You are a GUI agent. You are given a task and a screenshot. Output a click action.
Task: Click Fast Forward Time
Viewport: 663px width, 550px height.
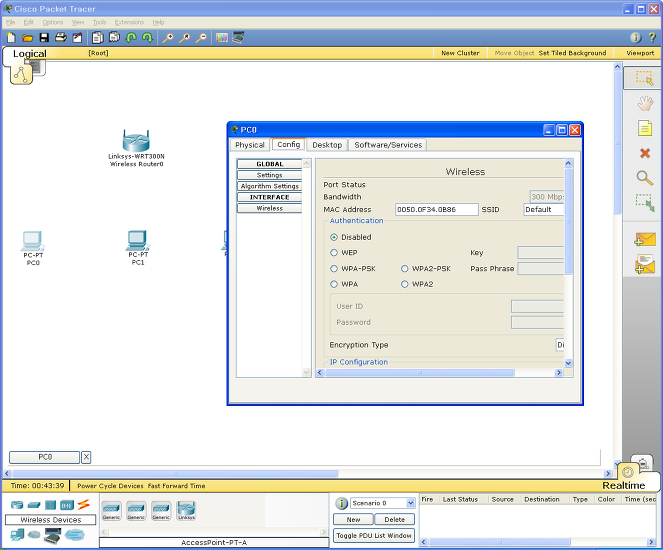coord(177,486)
